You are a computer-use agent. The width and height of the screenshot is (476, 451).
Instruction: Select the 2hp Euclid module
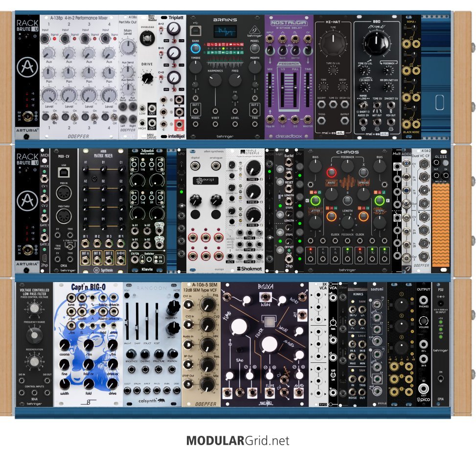pos(289,210)
